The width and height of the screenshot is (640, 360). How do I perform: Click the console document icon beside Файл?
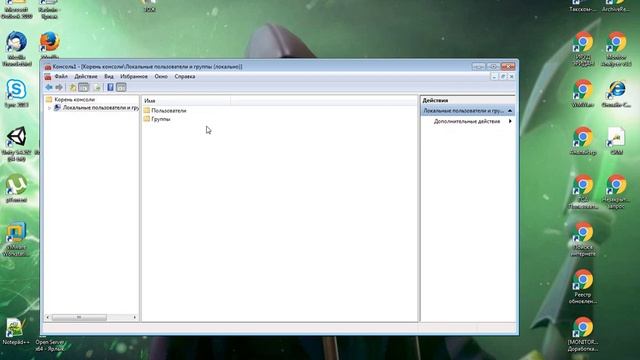tap(48, 76)
